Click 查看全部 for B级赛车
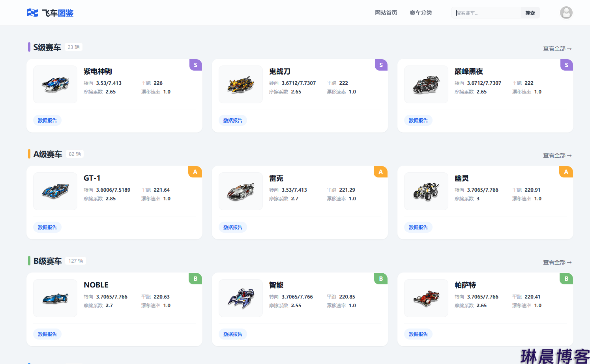Viewport: 590px width, 364px height. pos(556,262)
